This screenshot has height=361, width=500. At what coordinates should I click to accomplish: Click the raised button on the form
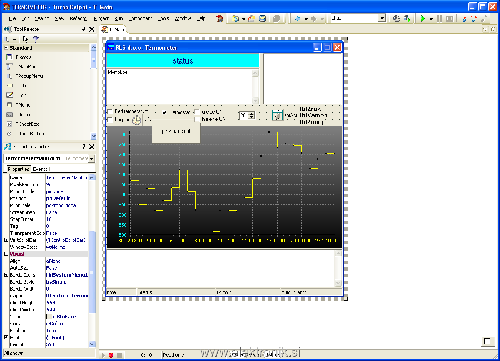click(176, 131)
